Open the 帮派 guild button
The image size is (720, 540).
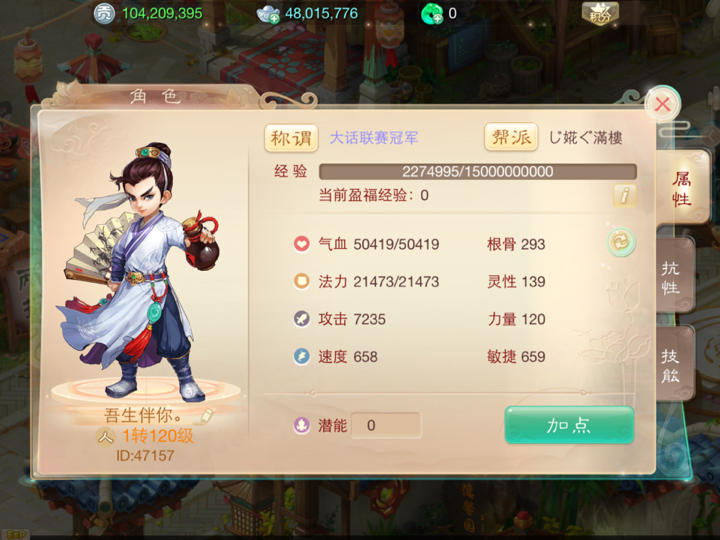[511, 137]
